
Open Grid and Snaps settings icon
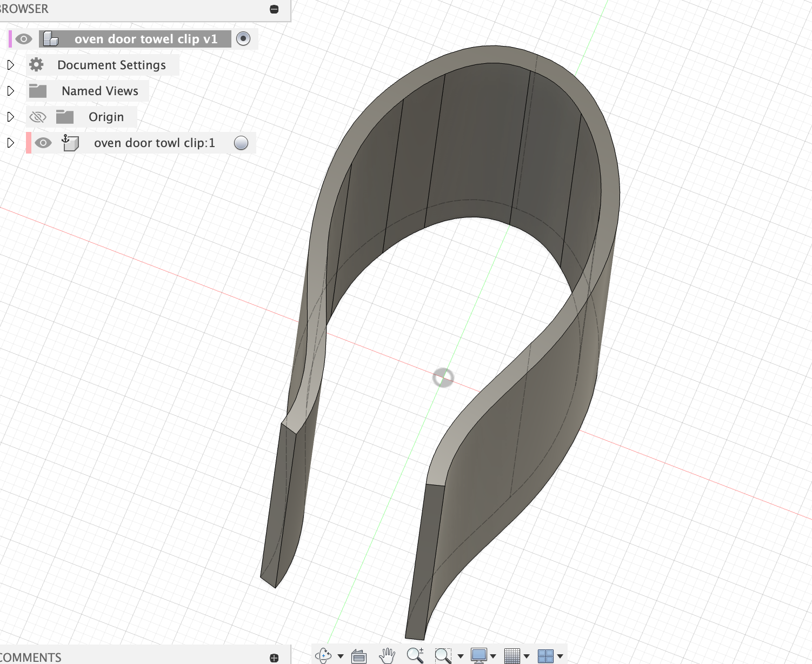click(x=512, y=656)
